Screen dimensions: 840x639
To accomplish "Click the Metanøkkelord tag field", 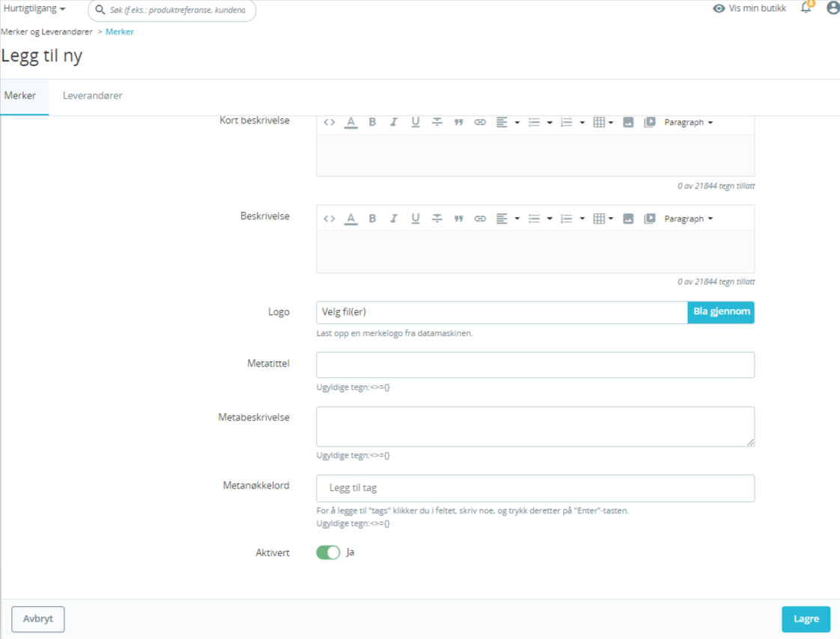I will pyautogui.click(x=535, y=488).
